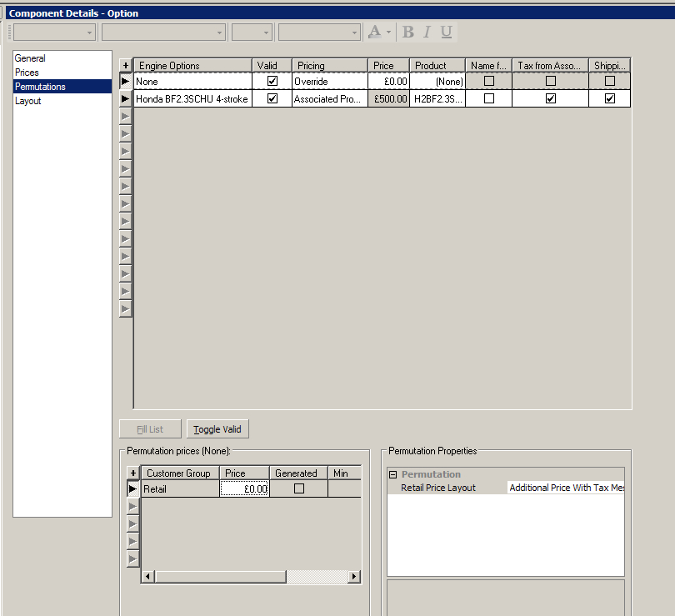This screenshot has width=675, height=616.
Task: Click plus icon above Engine Options rows
Action: coord(126,65)
